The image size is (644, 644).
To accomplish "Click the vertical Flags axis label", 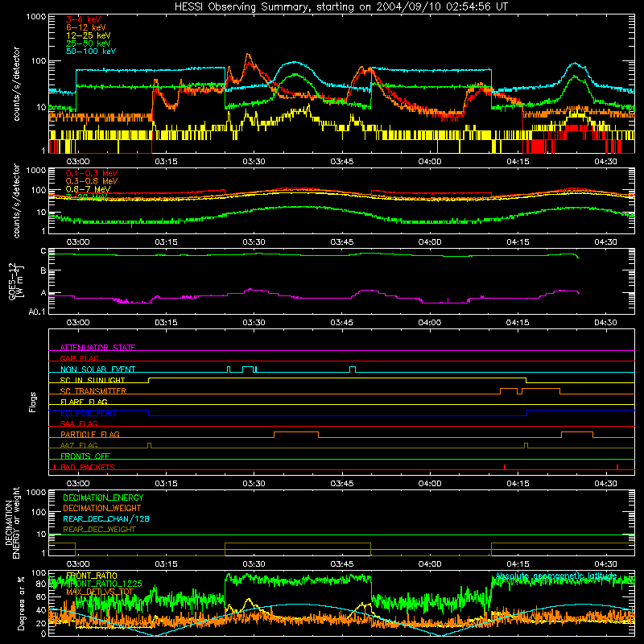I will click(33, 402).
